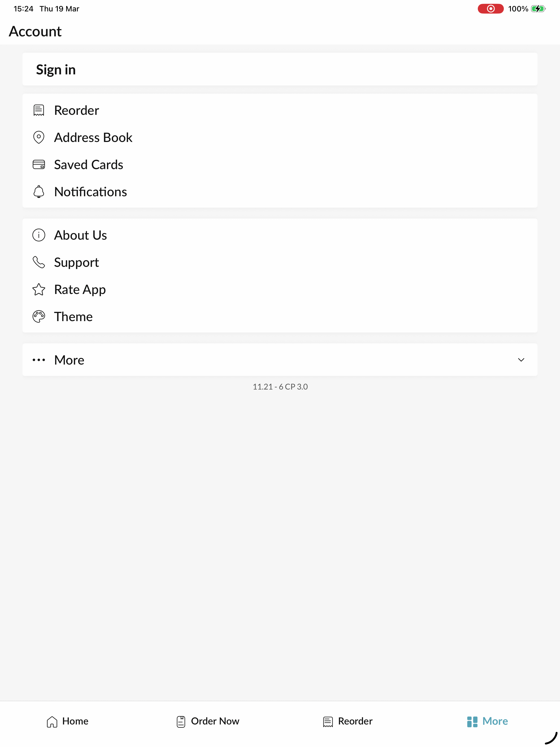Image resolution: width=560 pixels, height=747 pixels.
Task: Select the More tab in bottom bar
Action: pos(487,721)
